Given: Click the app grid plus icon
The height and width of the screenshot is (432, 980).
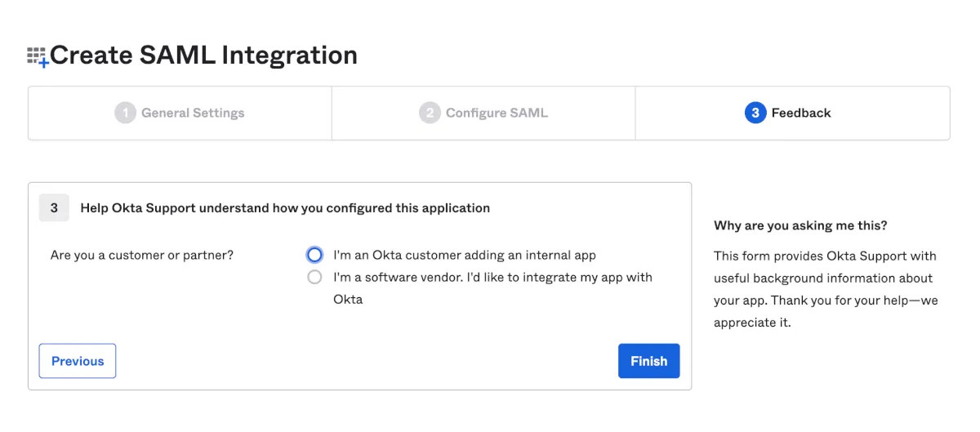Looking at the screenshot, I should point(38,56).
